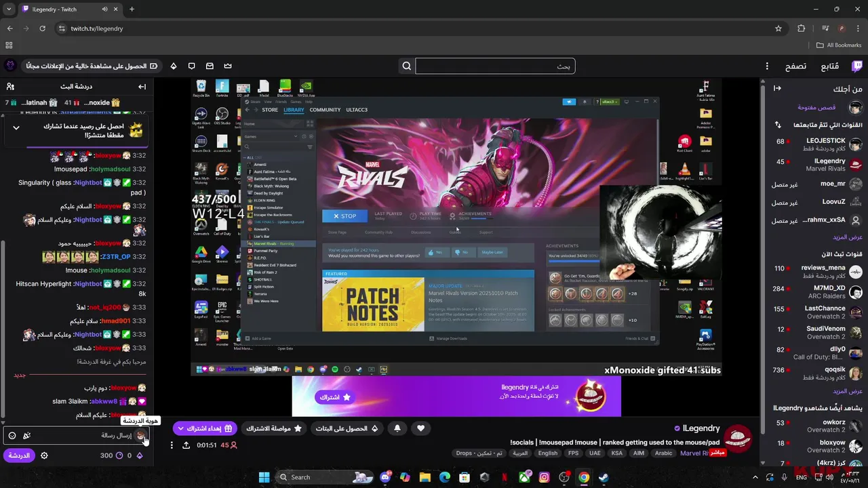Open chat settings gear icon
This screenshot has width=868, height=488.
tap(44, 455)
